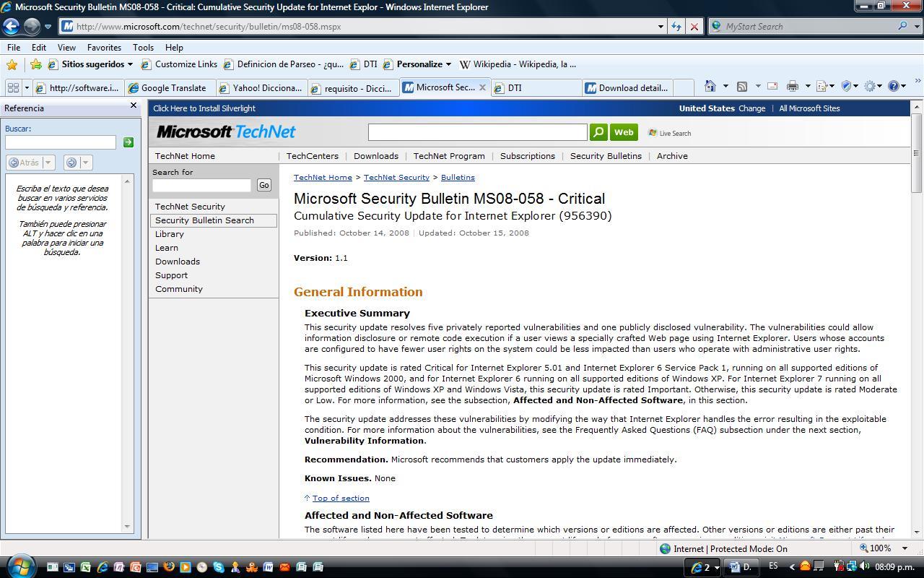This screenshot has height=578, width=924.
Task: Open the Help menu
Action: [x=174, y=47]
